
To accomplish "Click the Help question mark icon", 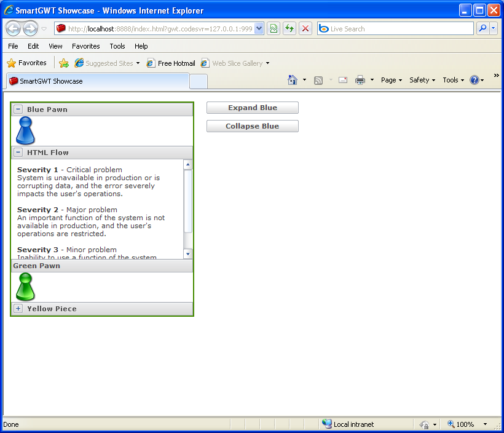I will point(474,80).
